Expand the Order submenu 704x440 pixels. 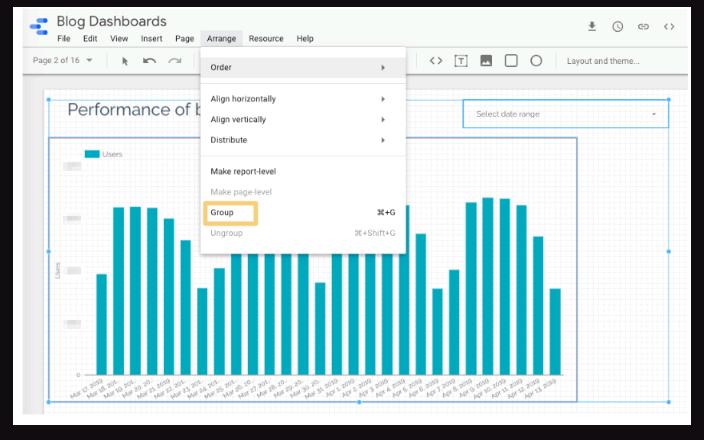coord(303,67)
